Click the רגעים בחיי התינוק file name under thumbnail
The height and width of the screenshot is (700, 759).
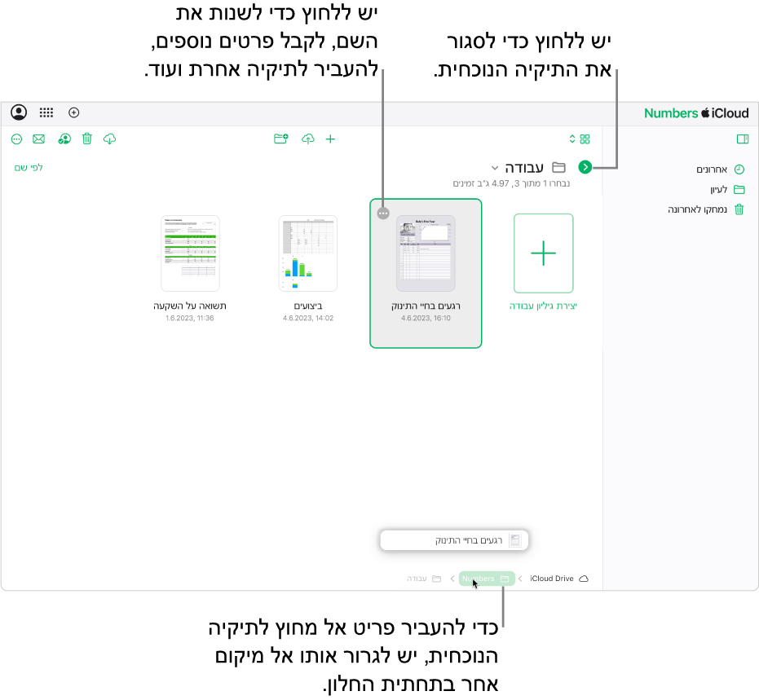tap(426, 306)
